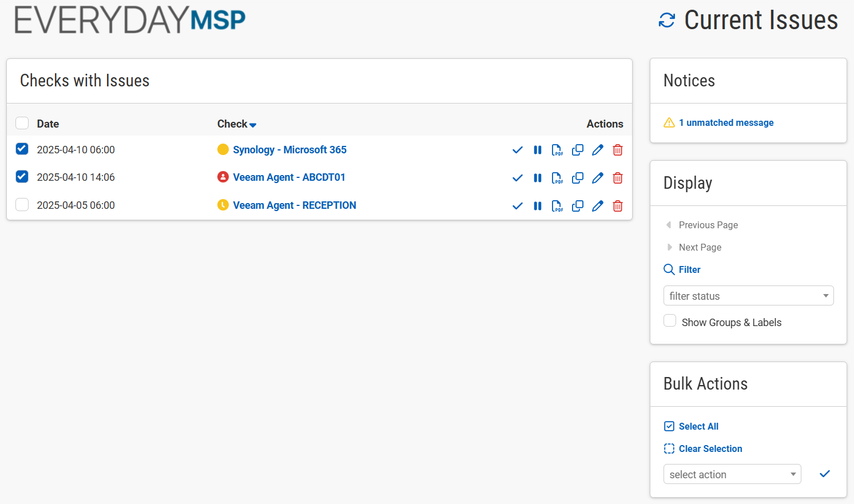The height and width of the screenshot is (504, 854).
Task: Open the 1 unmatched message notice
Action: pyautogui.click(x=726, y=123)
